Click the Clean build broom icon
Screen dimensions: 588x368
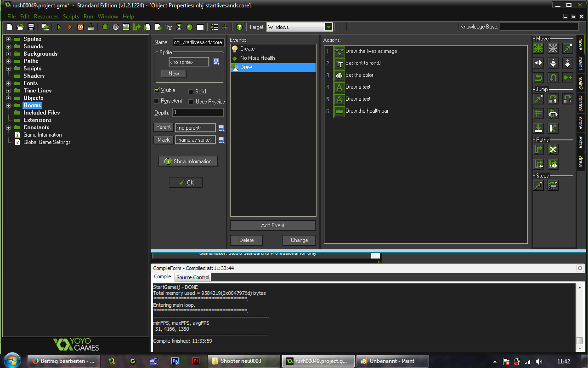pos(91,27)
